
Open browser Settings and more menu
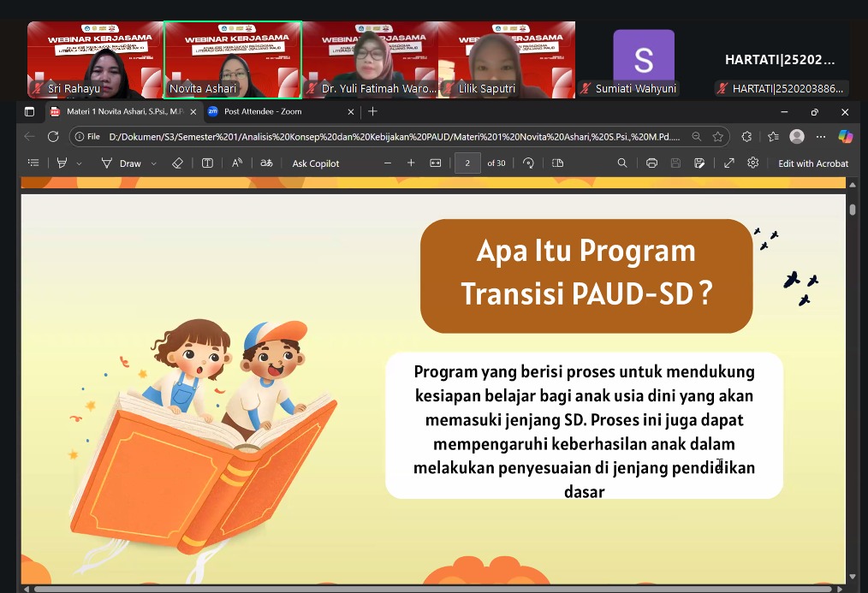pyautogui.click(x=821, y=137)
